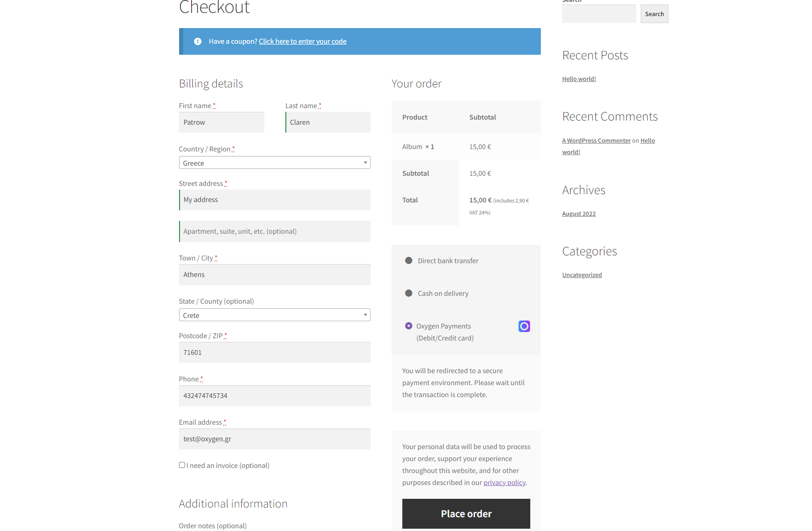
Task: Click the sidebar Search button
Action: 654,14
